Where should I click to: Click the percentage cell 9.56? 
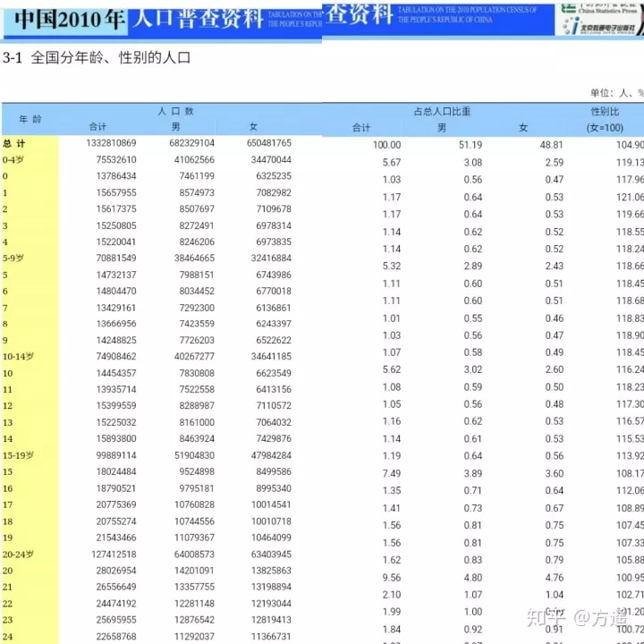coord(392,578)
